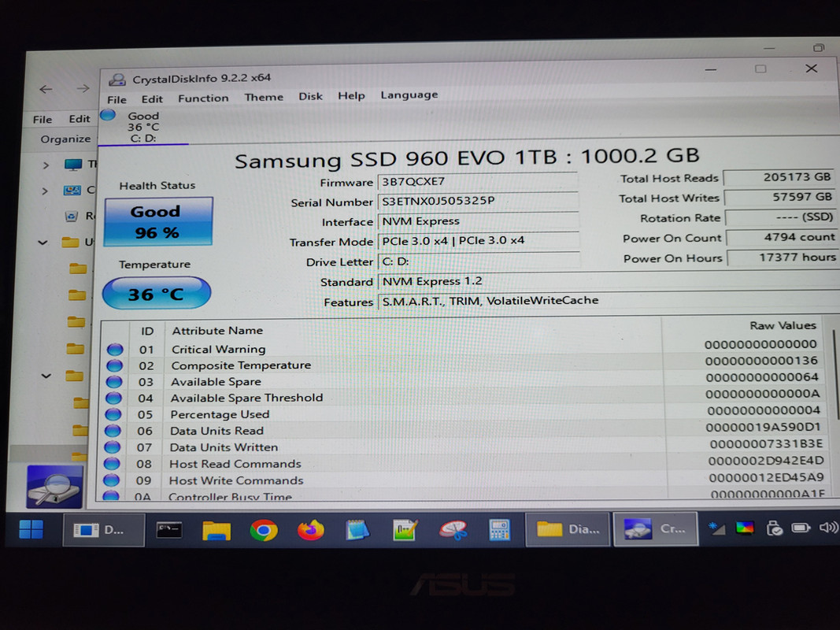Click the Serial Number field
This screenshot has width=840, height=630.
(477, 201)
